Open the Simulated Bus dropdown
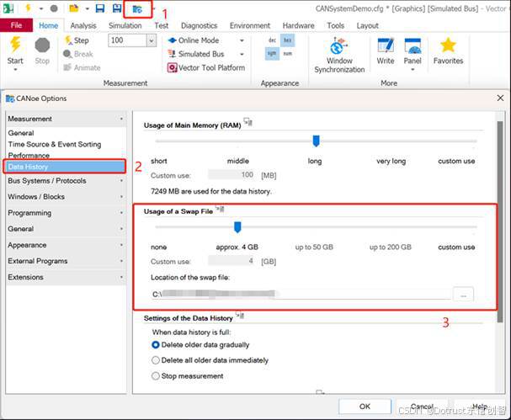 click(242, 54)
